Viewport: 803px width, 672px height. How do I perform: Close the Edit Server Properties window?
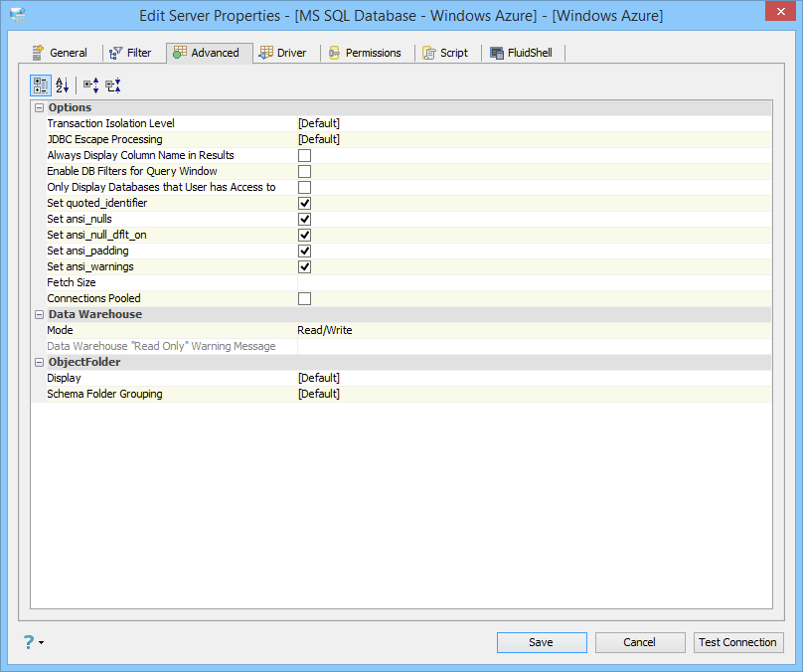[x=780, y=11]
